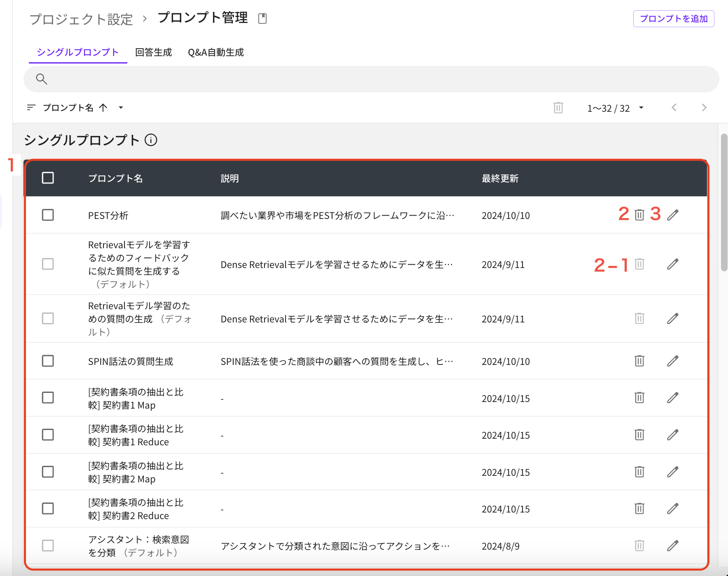
Task: Edit the SPIN話法の質問生成 prompt
Action: (672, 361)
